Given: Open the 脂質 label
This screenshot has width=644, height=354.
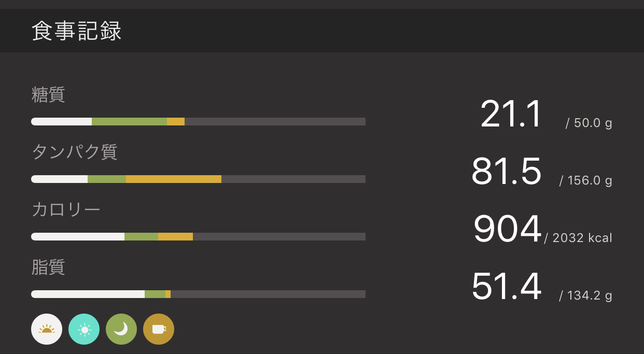Looking at the screenshot, I should pos(48,267).
